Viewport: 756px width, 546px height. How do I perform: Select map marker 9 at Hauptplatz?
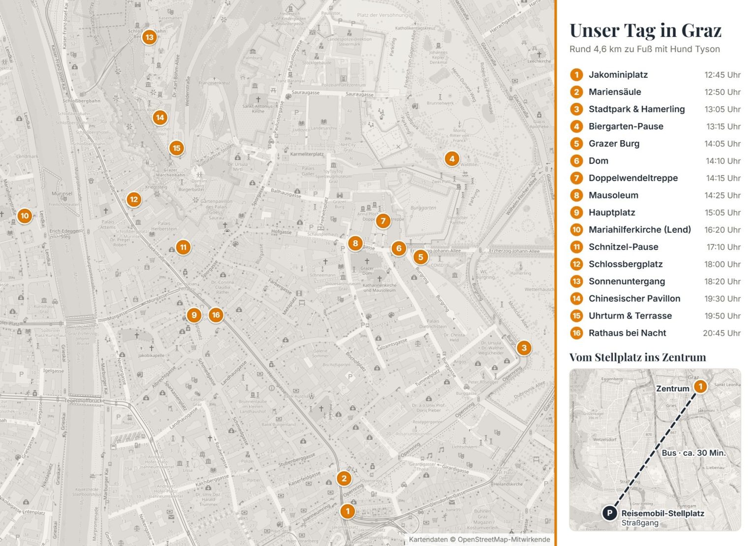pos(194,315)
